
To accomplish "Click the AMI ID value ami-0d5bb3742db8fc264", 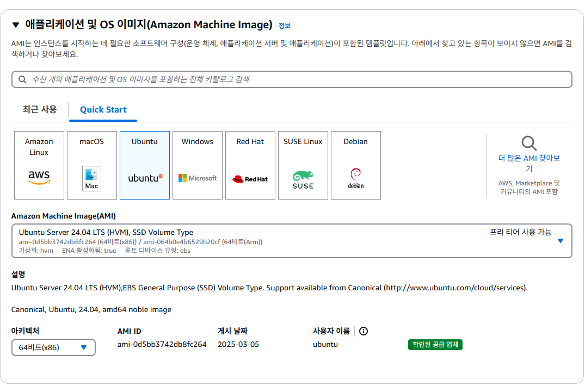I will coord(162,344).
